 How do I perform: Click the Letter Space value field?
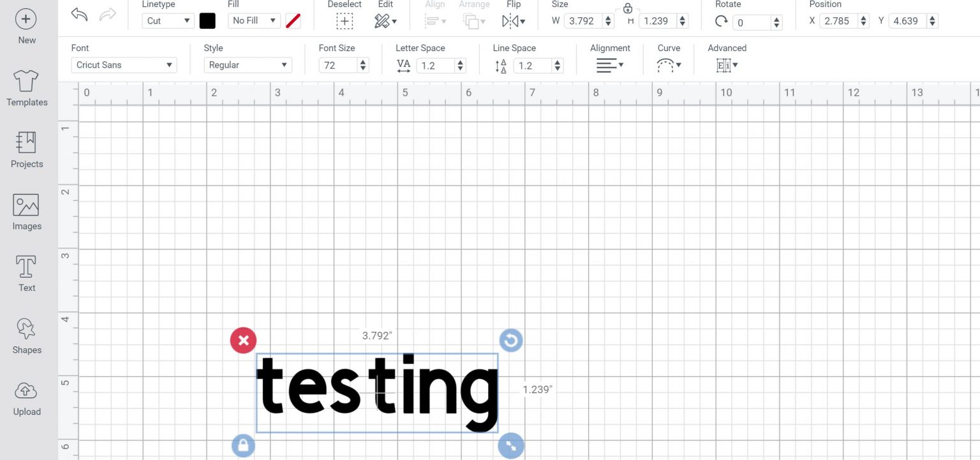coord(436,65)
